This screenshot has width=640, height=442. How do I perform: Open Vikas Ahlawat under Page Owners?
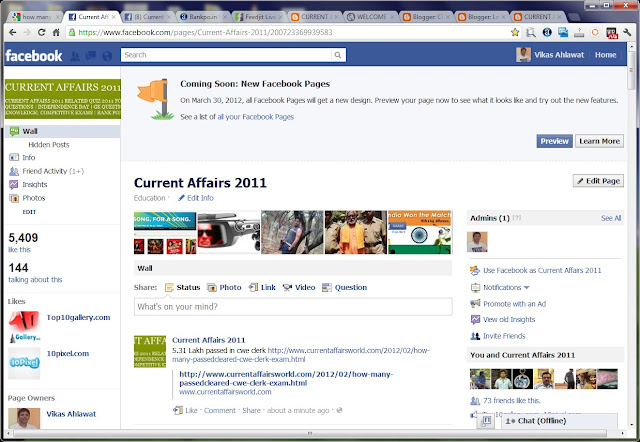pyautogui.click(x=71, y=414)
